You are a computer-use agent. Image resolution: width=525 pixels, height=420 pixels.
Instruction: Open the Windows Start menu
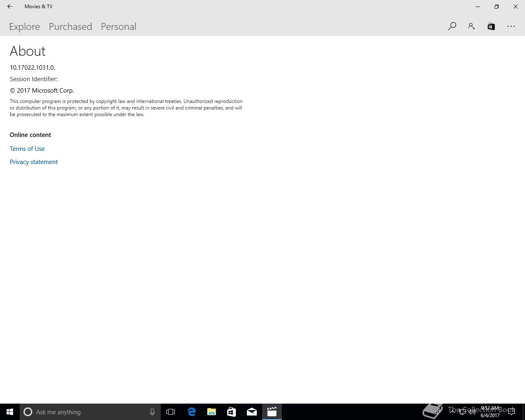(x=10, y=412)
